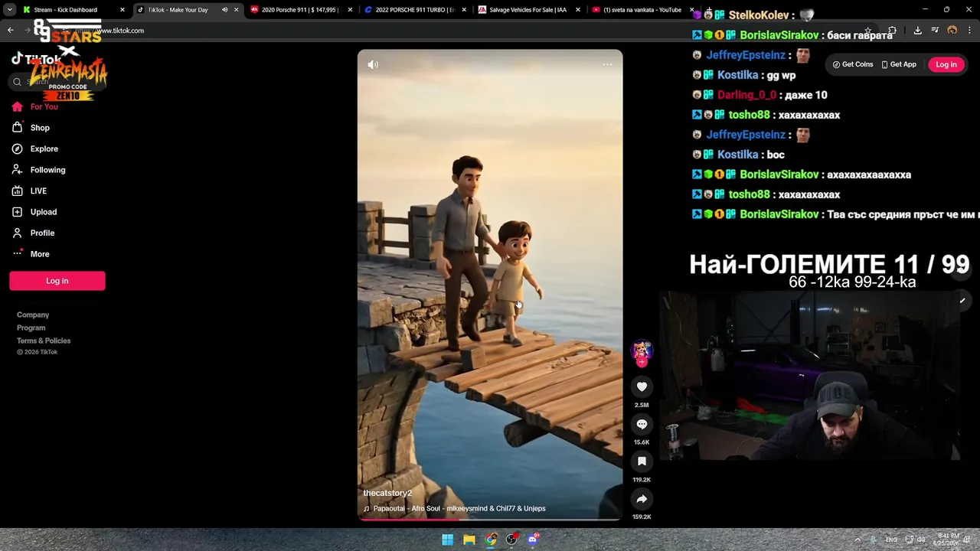Mute the video using speaker icon
Image resolution: width=980 pixels, height=551 pixels.
click(373, 65)
